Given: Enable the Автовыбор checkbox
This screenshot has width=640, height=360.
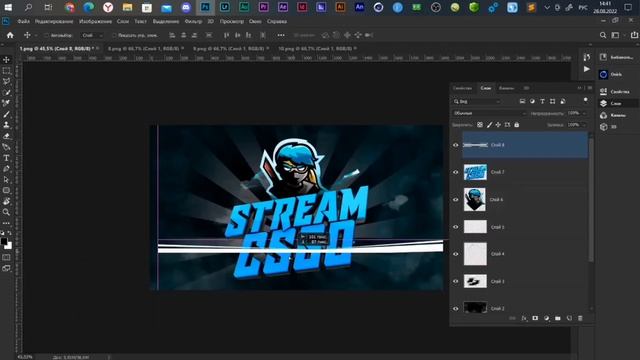Looking at the screenshot, I should (46, 36).
